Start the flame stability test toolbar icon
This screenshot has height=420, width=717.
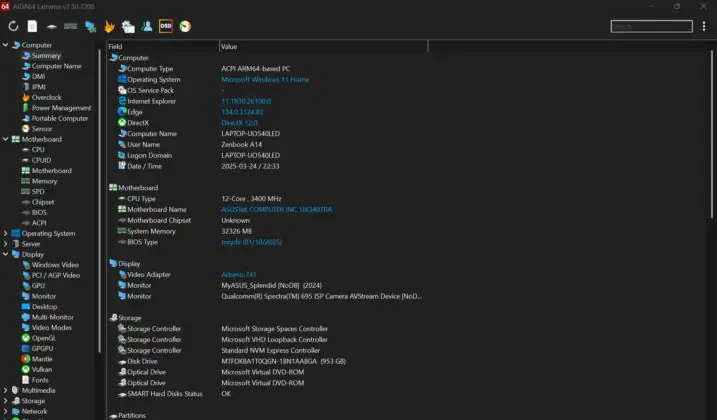pyautogui.click(x=109, y=27)
